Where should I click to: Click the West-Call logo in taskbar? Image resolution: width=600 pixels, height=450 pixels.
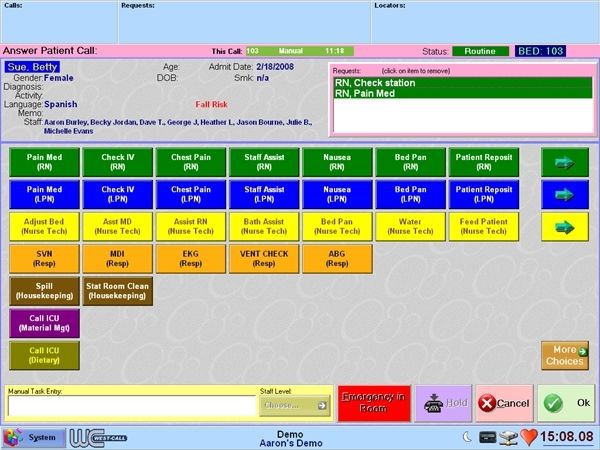pyautogui.click(x=99, y=437)
